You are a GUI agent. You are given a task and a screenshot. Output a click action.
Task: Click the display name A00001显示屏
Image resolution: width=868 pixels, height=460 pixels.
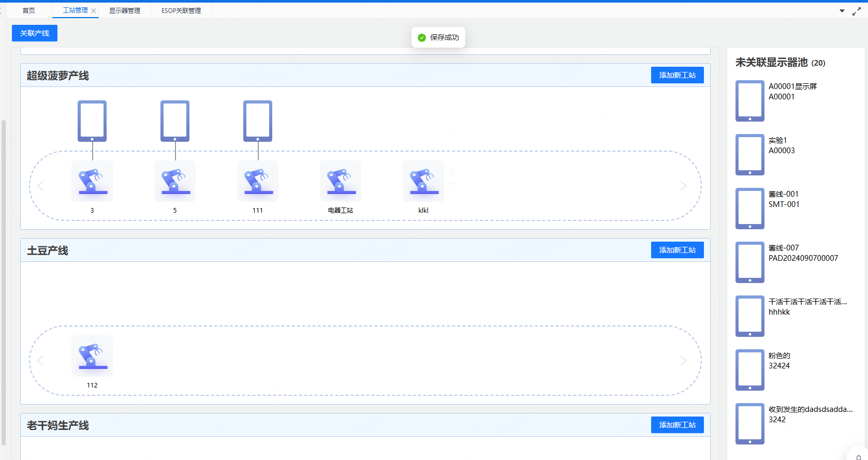[x=793, y=86]
